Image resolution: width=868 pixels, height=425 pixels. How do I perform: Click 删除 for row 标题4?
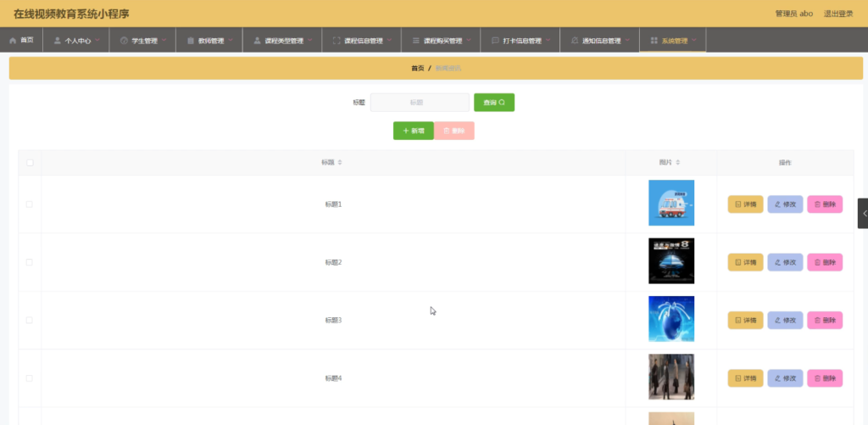[x=825, y=378]
